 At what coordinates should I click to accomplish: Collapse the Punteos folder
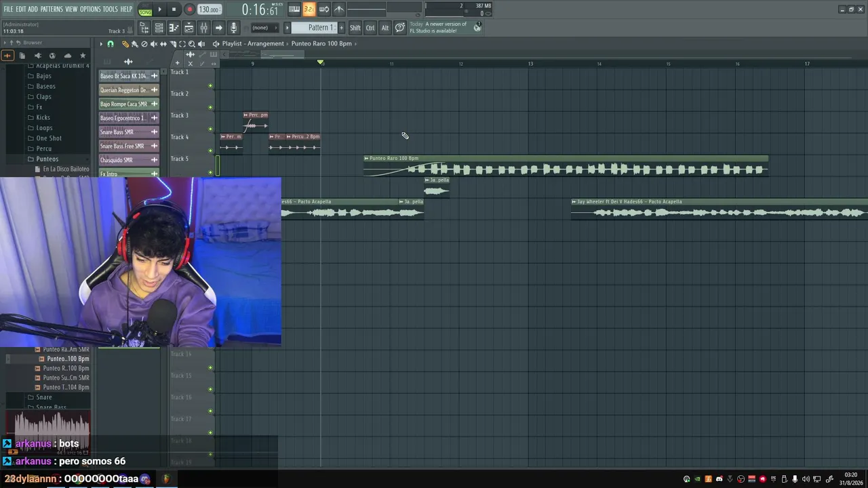(x=43, y=159)
